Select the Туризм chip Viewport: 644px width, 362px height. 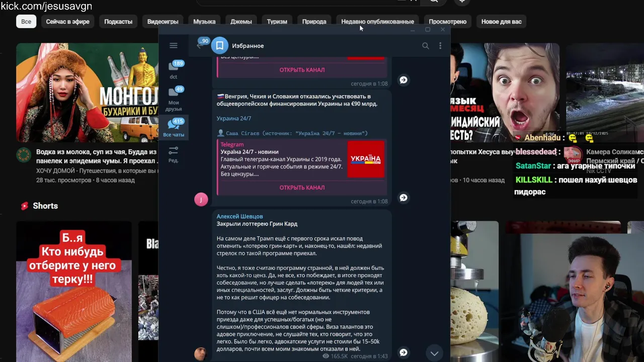[x=277, y=22]
